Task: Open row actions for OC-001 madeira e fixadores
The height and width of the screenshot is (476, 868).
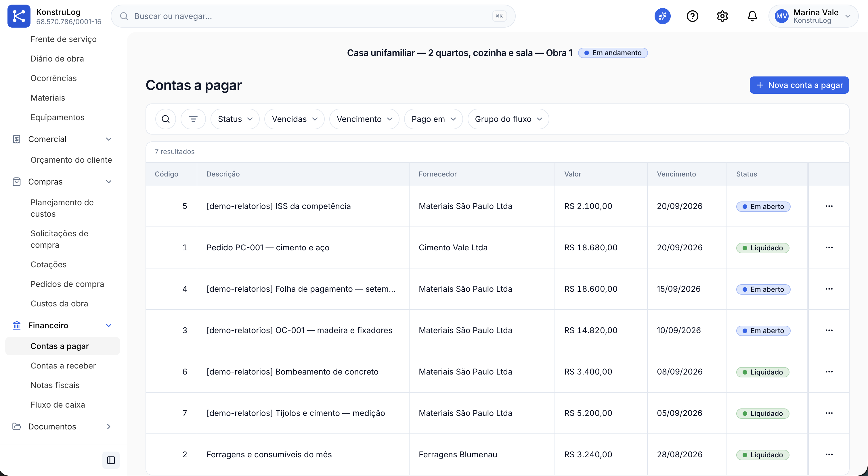Action: (829, 331)
